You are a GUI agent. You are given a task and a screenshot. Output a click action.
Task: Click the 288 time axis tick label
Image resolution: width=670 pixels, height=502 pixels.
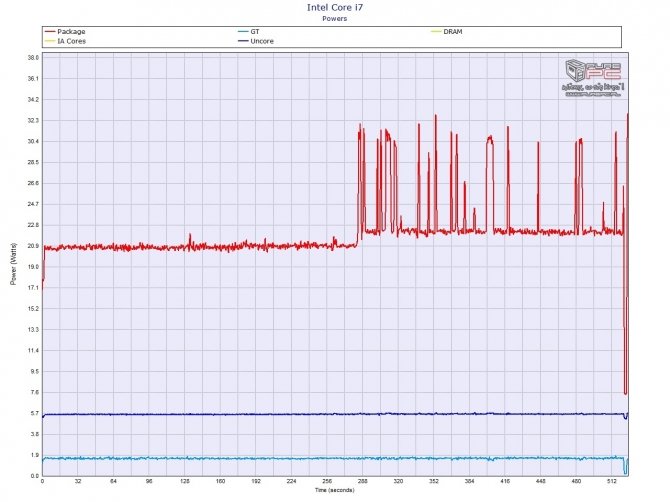pyautogui.click(x=363, y=481)
